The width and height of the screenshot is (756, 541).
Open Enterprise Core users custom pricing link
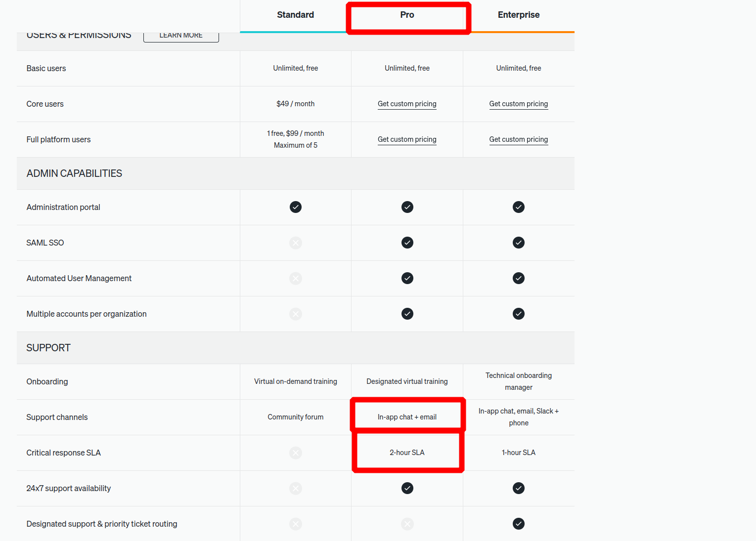pyautogui.click(x=518, y=104)
